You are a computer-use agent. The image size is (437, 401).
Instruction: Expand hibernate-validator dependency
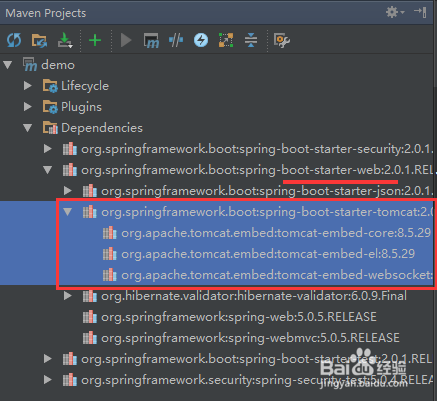pyautogui.click(x=68, y=296)
